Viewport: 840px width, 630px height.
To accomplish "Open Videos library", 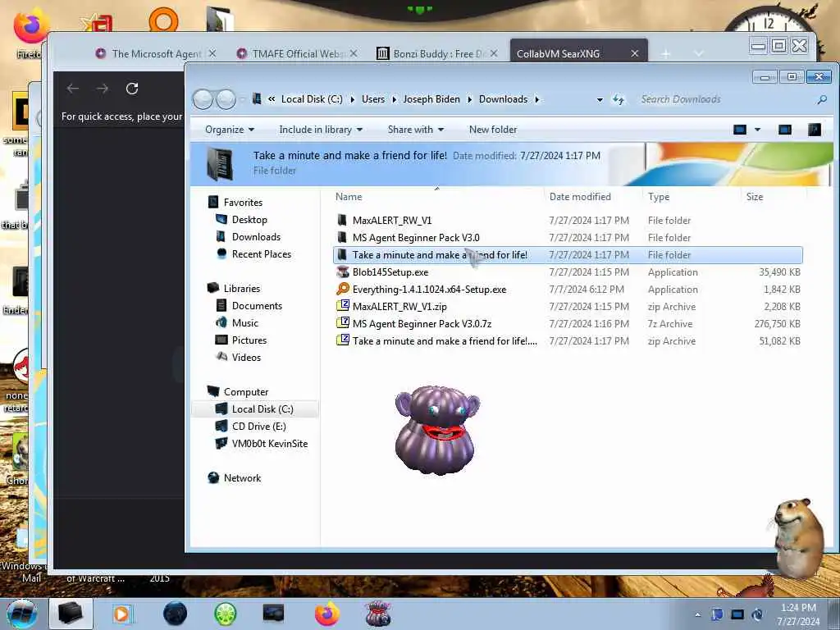I will pos(246,358).
